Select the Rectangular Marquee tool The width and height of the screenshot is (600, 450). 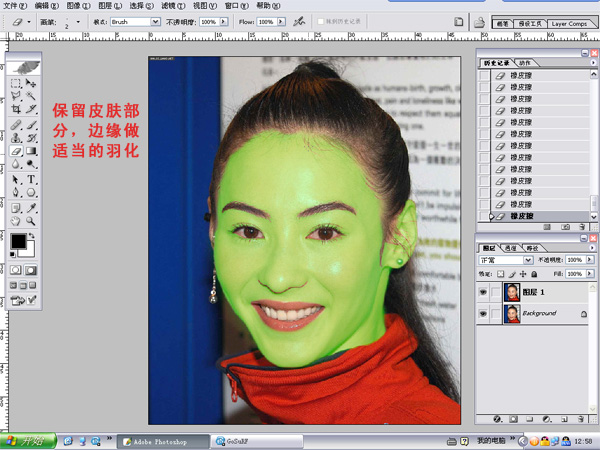point(16,83)
